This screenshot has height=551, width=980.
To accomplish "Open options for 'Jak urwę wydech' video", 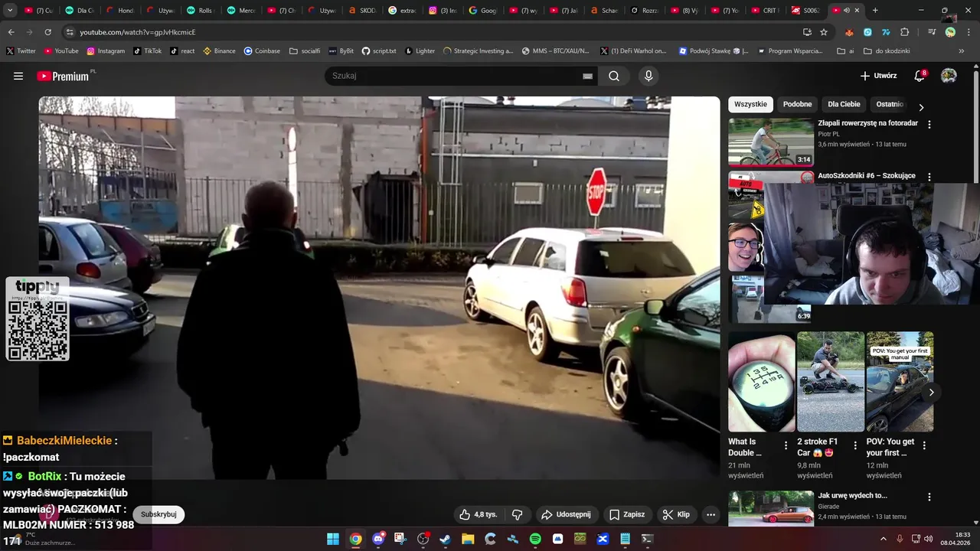I will click(x=929, y=497).
